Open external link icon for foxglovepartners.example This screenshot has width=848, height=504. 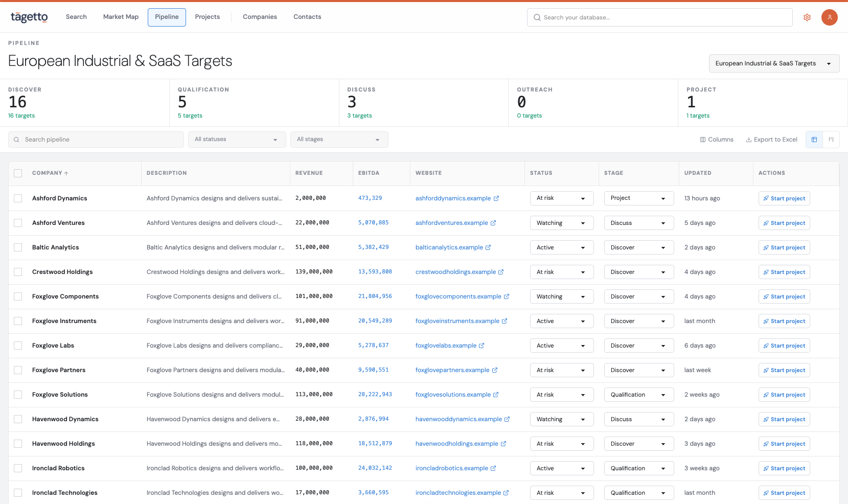tap(495, 370)
